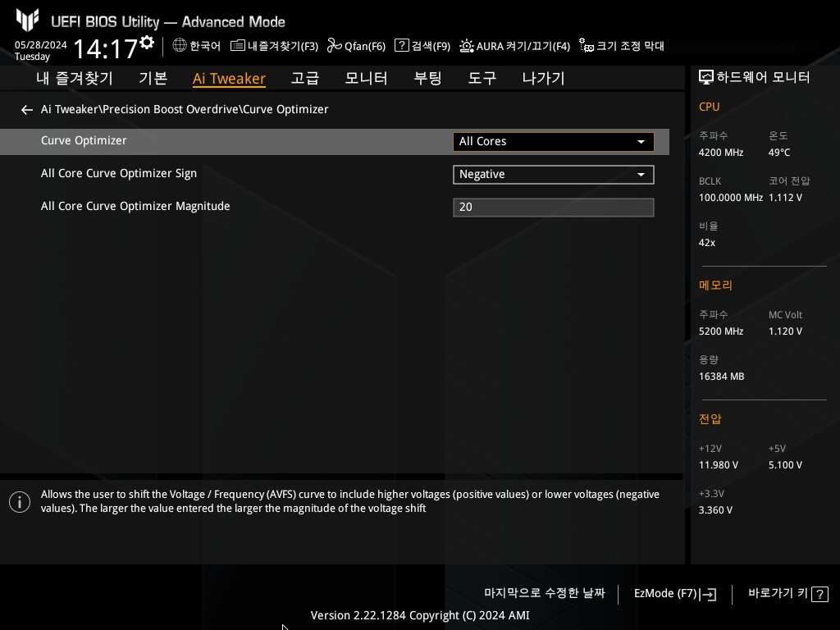840x630 pixels.
Task: Toggle AURA 켜기/끄기(F4)
Action: pyautogui.click(x=515, y=46)
